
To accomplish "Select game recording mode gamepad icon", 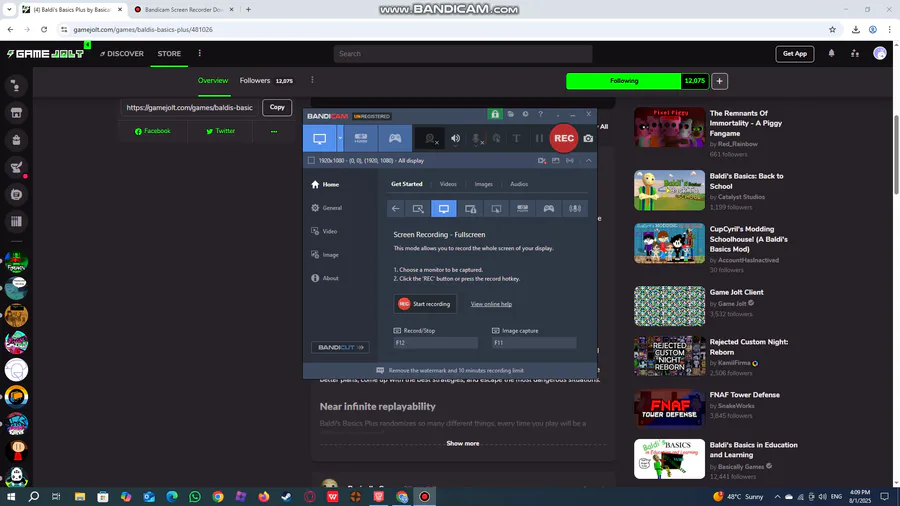I will coord(395,138).
